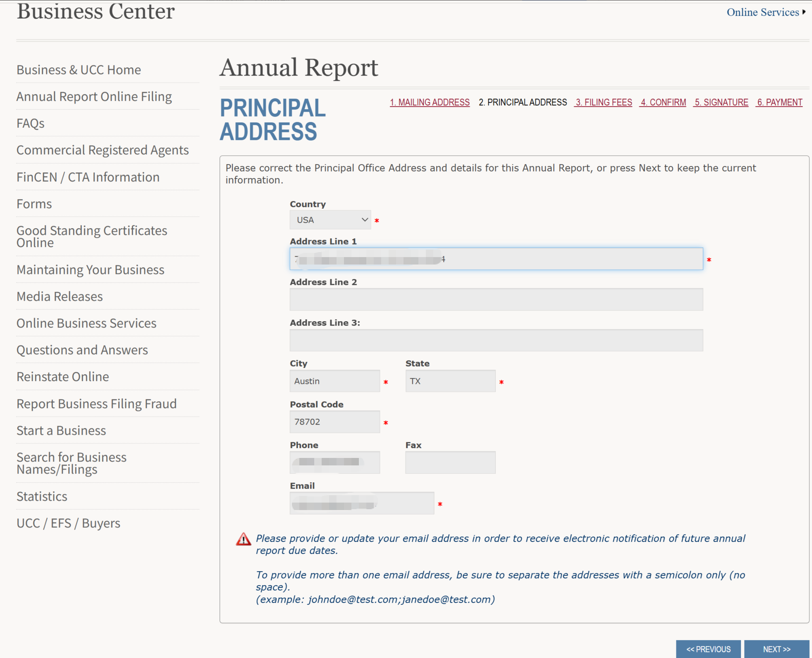The height and width of the screenshot is (658, 812).
Task: Edit the Postal Code field 78702
Action: (334, 422)
